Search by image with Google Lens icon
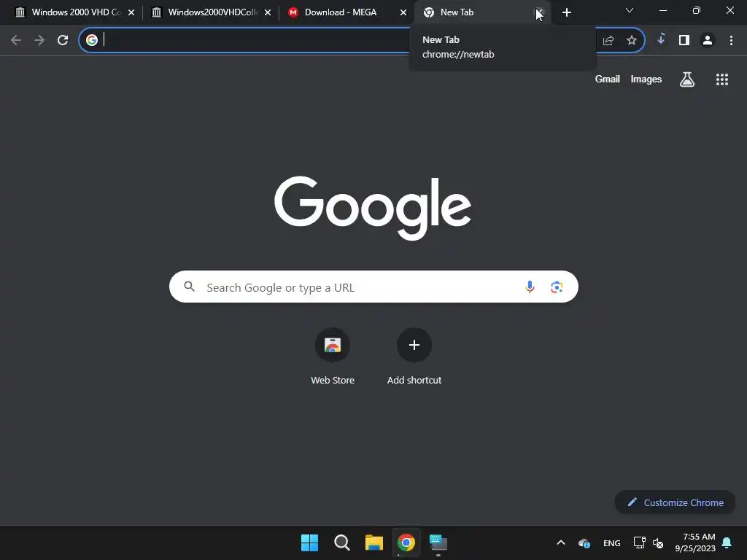 click(557, 287)
